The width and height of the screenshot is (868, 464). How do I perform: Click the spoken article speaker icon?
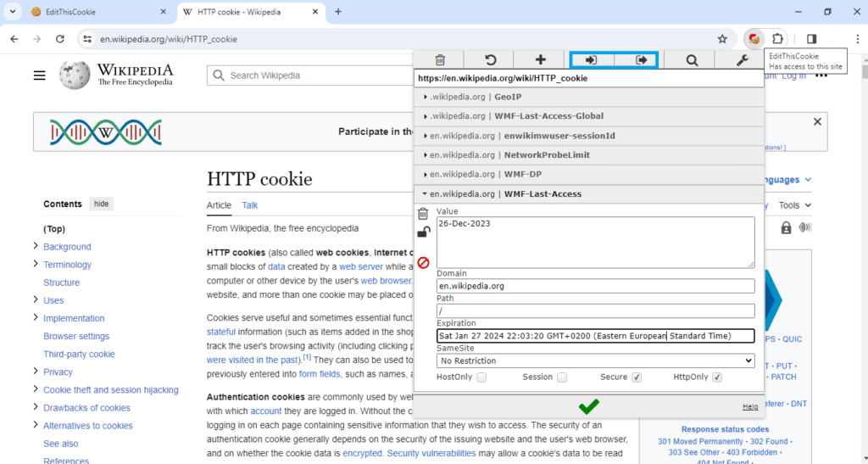(805, 227)
